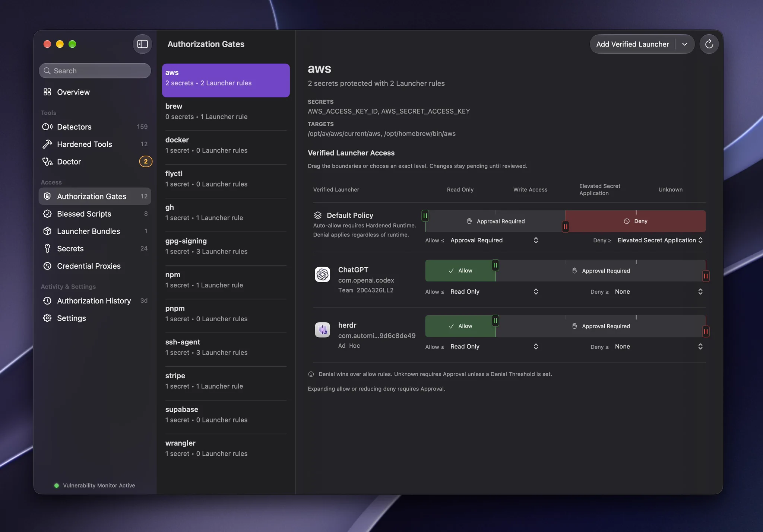Click the Detectors icon
The image size is (763, 532).
[47, 127]
